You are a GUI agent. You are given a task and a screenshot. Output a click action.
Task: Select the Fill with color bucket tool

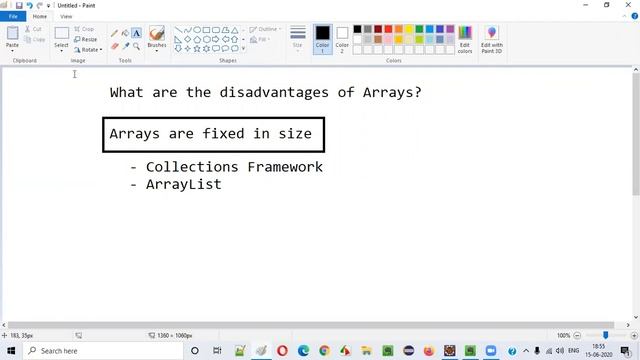[x=125, y=33]
